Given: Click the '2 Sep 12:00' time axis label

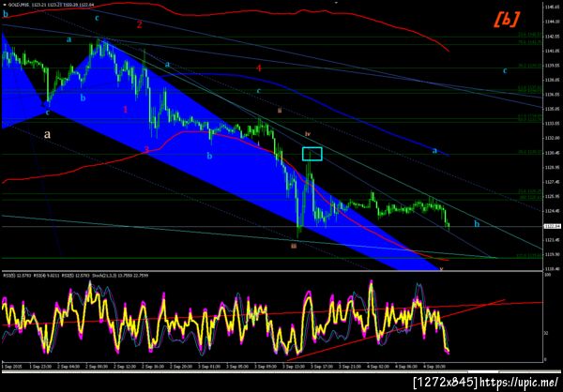Looking at the screenshot, I should point(124,367).
